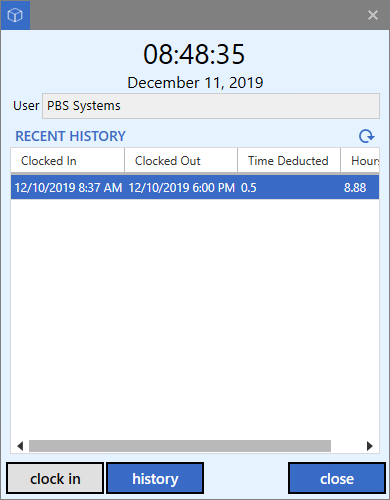The height and width of the screenshot is (500, 390).
Task: Click the scroll right arrow of history list
Action: (370, 446)
